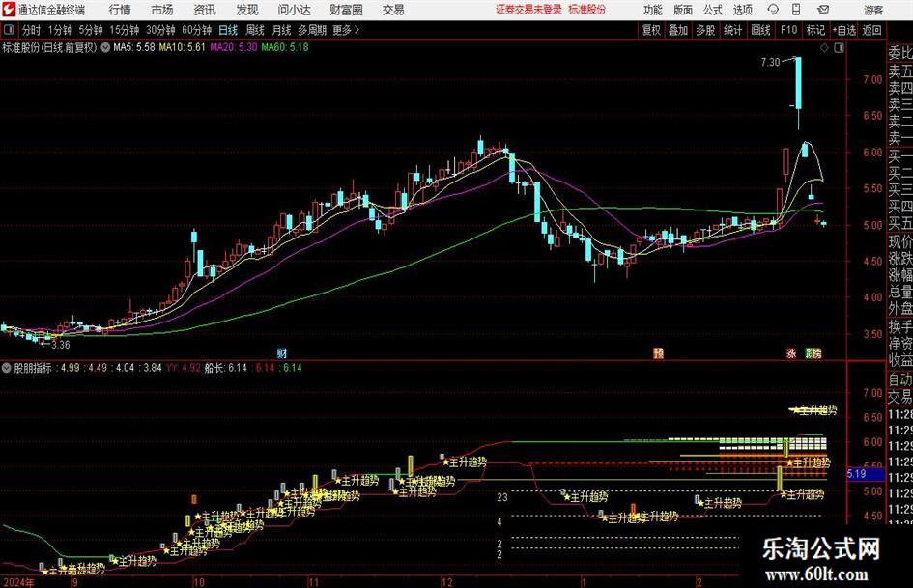The height and width of the screenshot is (588, 913).
Task: Switch to 15分钟 period
Action: click(124, 30)
